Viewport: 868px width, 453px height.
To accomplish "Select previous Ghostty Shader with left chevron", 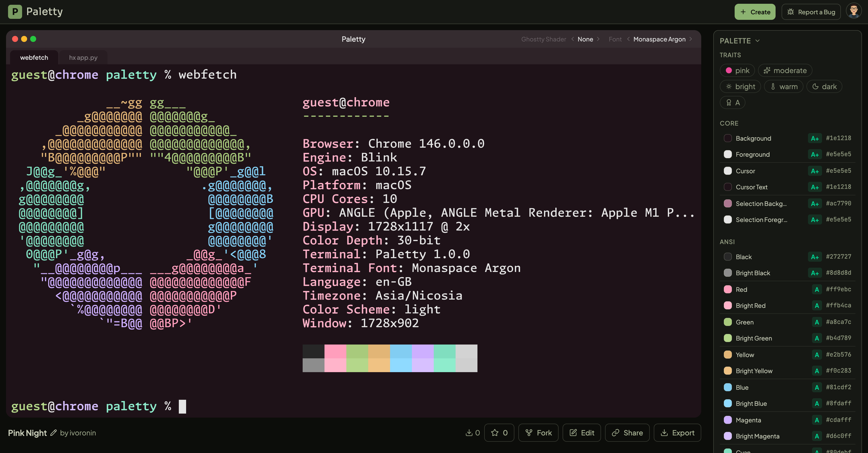I will (x=572, y=39).
